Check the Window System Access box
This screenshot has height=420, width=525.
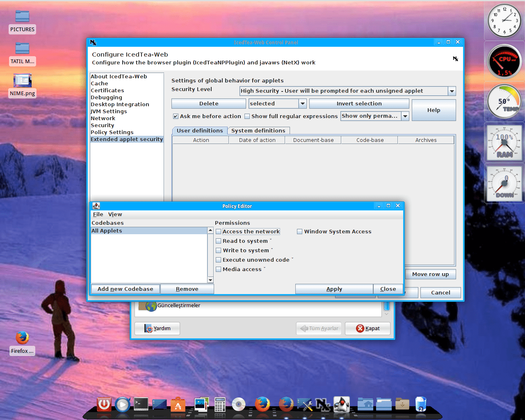click(300, 232)
